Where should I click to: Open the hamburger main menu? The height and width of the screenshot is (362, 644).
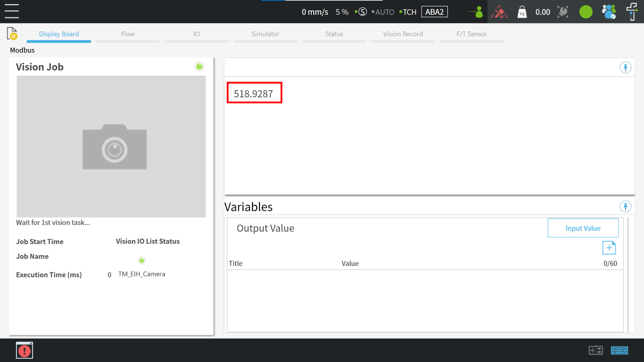click(x=12, y=11)
